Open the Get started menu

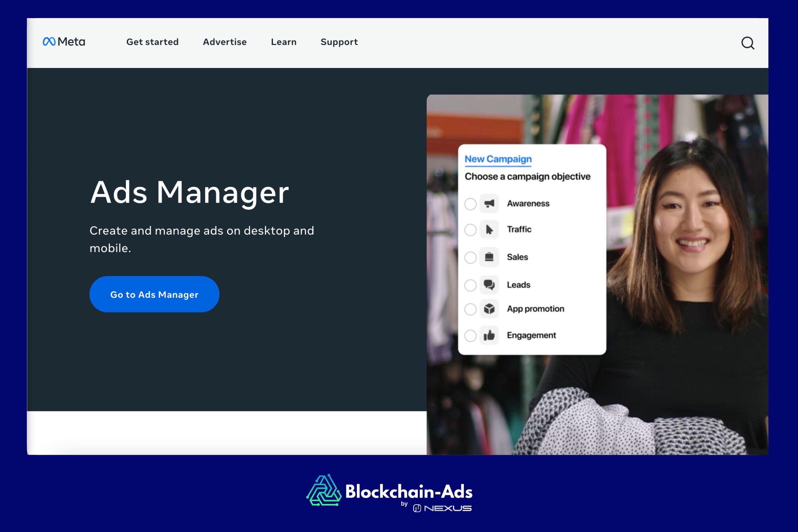152,42
